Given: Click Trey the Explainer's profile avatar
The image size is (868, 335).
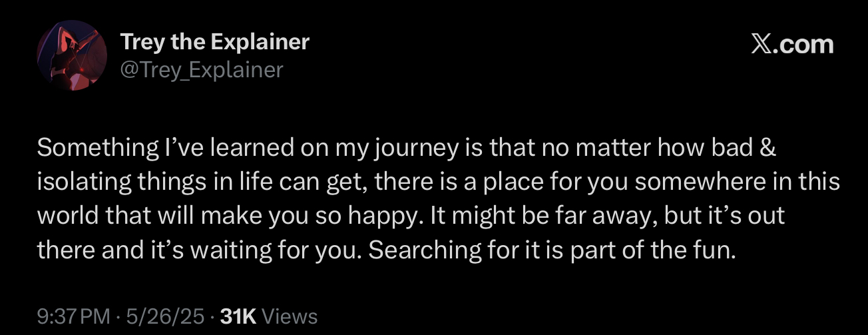Looking at the screenshot, I should pyautogui.click(x=71, y=55).
